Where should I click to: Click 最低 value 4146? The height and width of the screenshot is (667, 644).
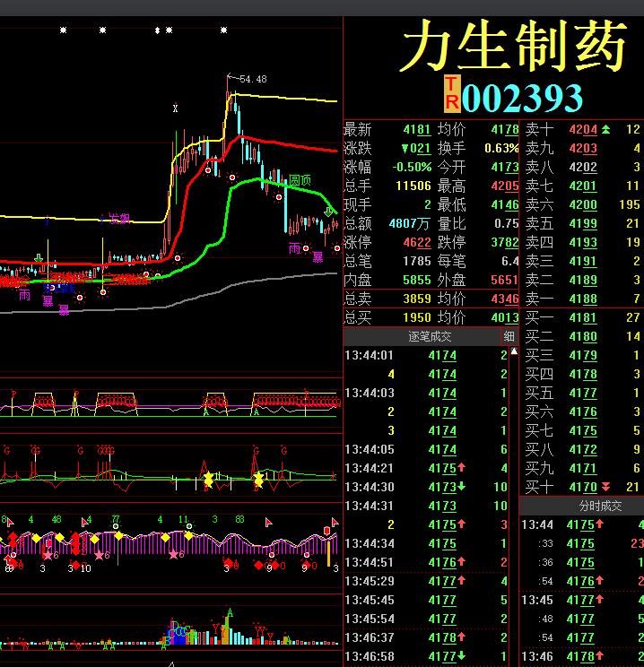click(504, 204)
